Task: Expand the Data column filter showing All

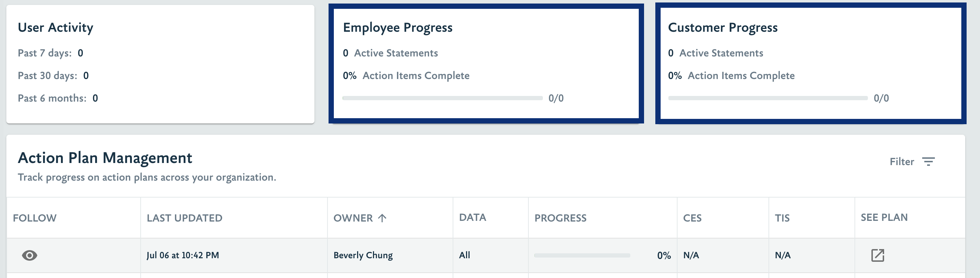Action: [x=465, y=255]
